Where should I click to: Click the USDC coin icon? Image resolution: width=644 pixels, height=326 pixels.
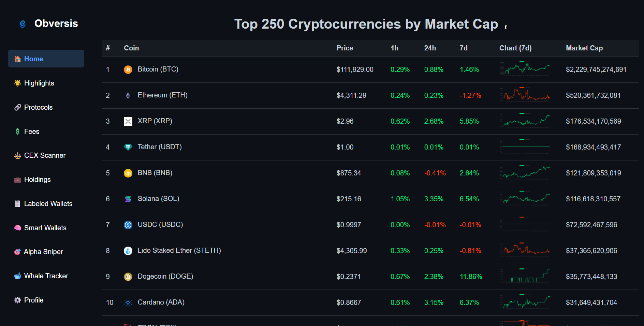click(128, 225)
